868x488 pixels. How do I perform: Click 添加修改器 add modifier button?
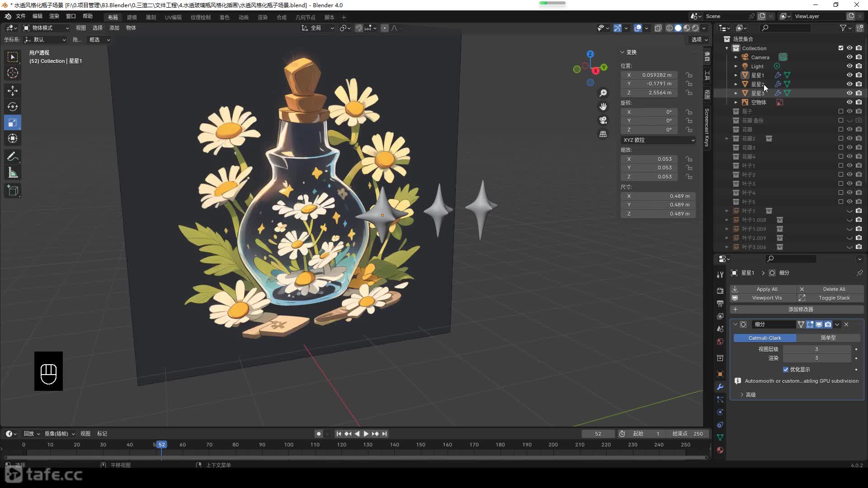point(797,310)
